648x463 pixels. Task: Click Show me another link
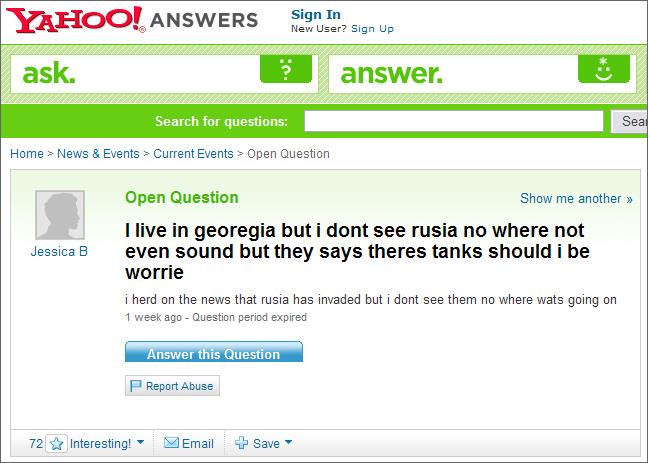coord(576,199)
